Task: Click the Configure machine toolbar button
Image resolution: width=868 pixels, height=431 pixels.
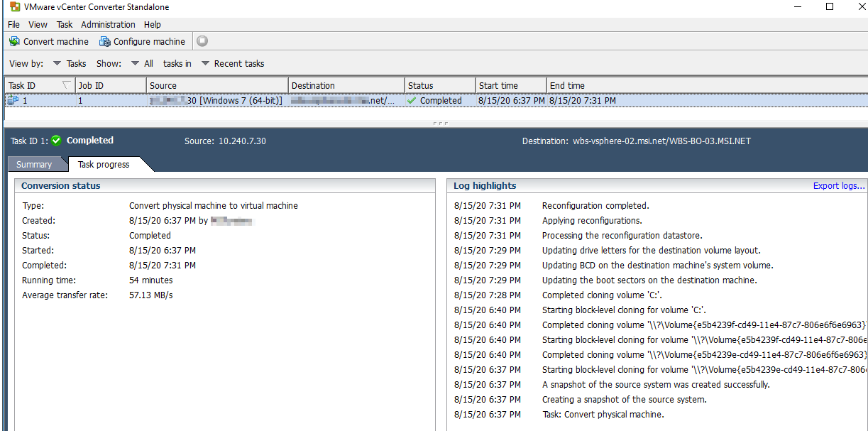Action: click(x=142, y=41)
